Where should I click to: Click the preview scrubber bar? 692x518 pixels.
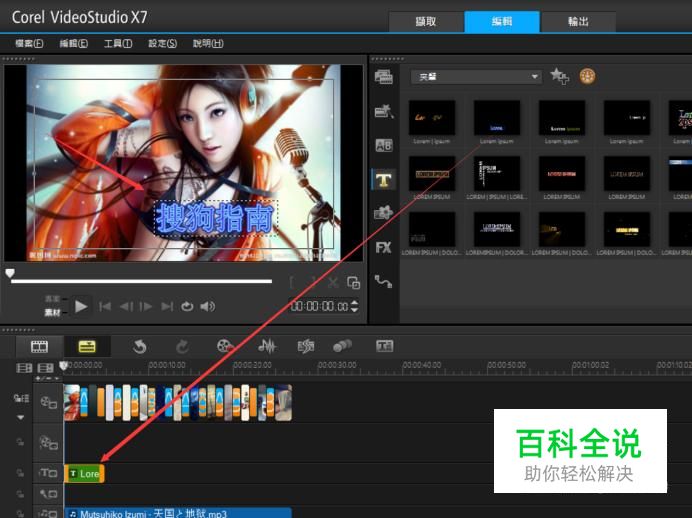141,281
